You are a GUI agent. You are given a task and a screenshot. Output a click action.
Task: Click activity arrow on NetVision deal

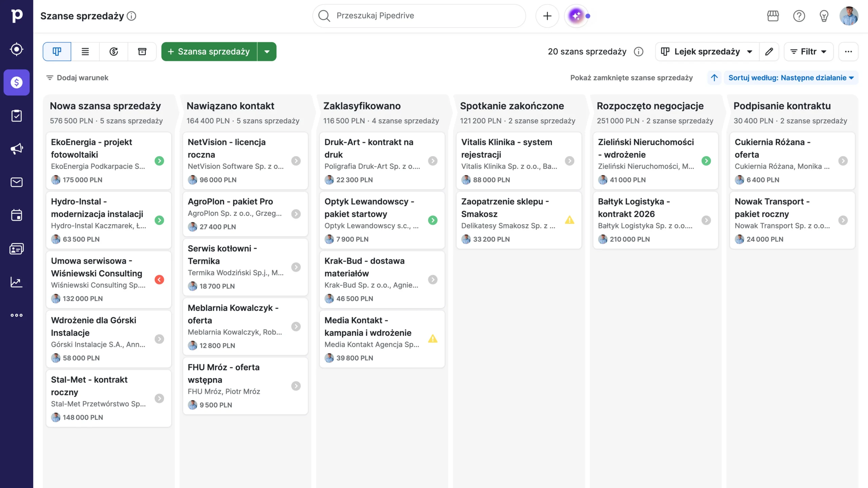pos(296,161)
